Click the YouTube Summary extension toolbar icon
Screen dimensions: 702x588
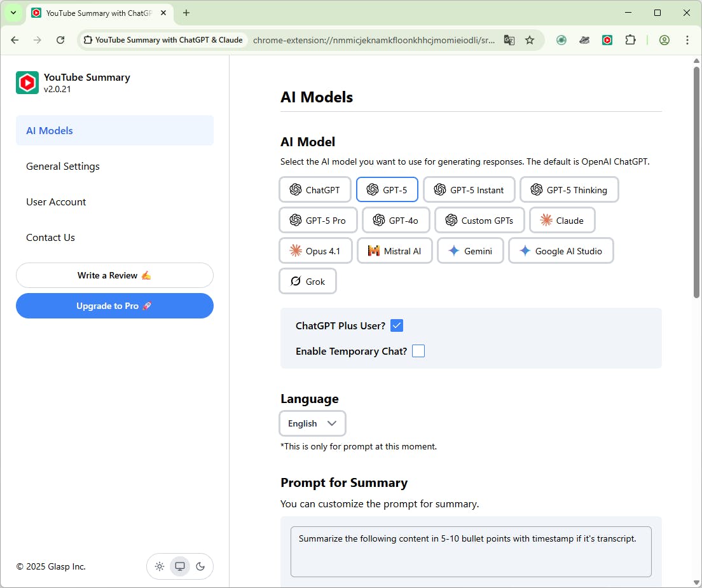point(607,40)
